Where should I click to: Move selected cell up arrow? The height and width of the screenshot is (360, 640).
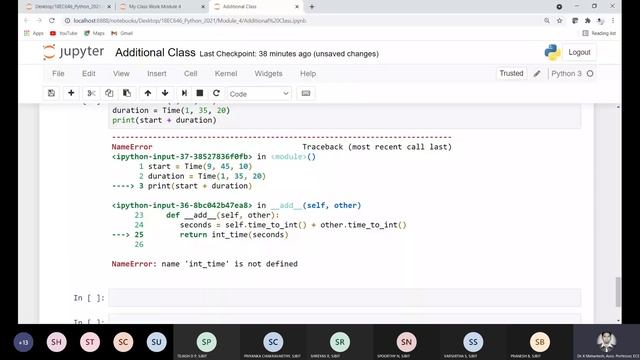pyautogui.click(x=148, y=93)
